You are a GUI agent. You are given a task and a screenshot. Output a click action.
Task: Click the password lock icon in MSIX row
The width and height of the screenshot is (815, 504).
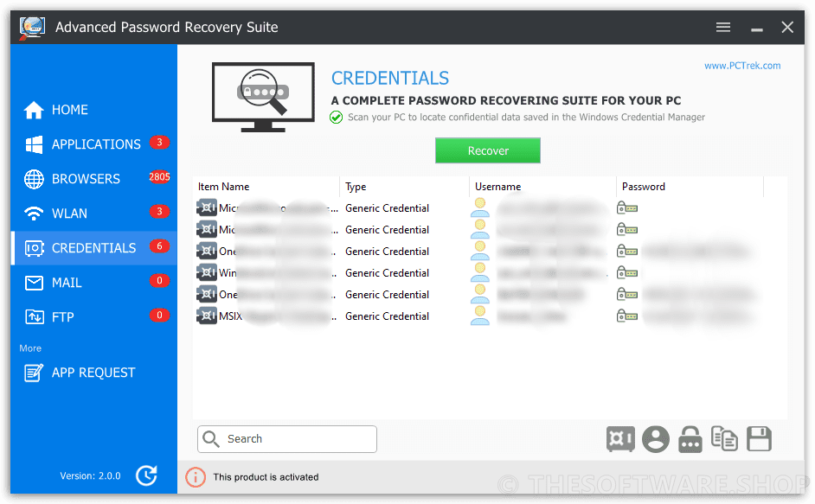click(x=627, y=316)
